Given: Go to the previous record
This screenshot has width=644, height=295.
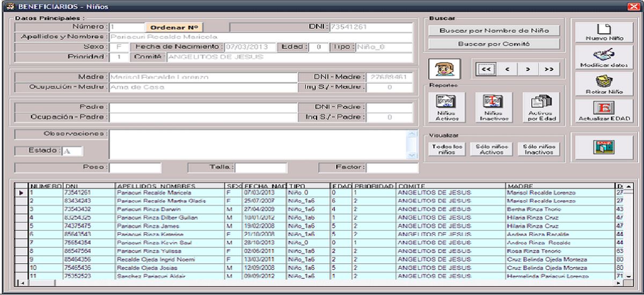Looking at the screenshot, I should (x=507, y=69).
